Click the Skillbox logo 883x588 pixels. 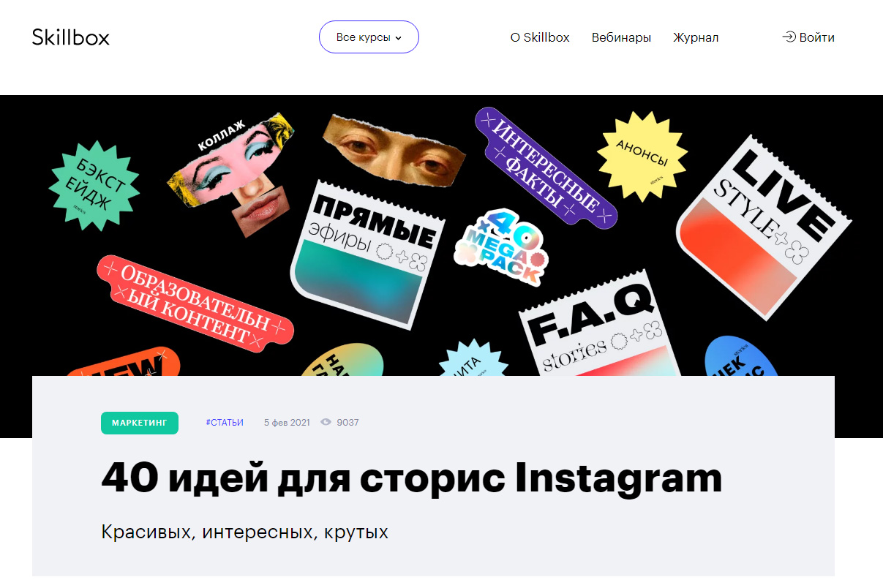71,37
